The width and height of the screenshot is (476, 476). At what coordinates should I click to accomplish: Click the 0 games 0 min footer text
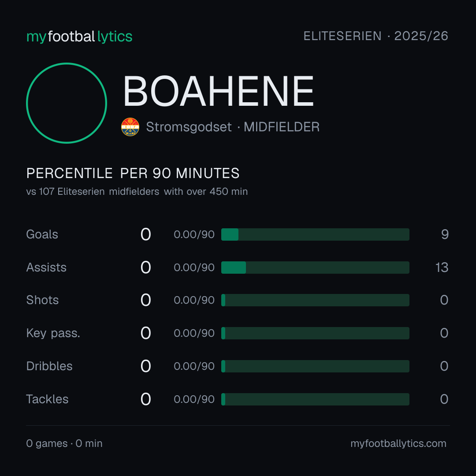pos(64,443)
